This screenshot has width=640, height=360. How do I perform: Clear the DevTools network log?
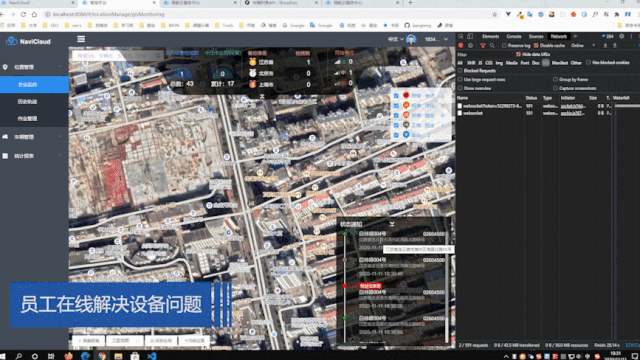[471, 46]
